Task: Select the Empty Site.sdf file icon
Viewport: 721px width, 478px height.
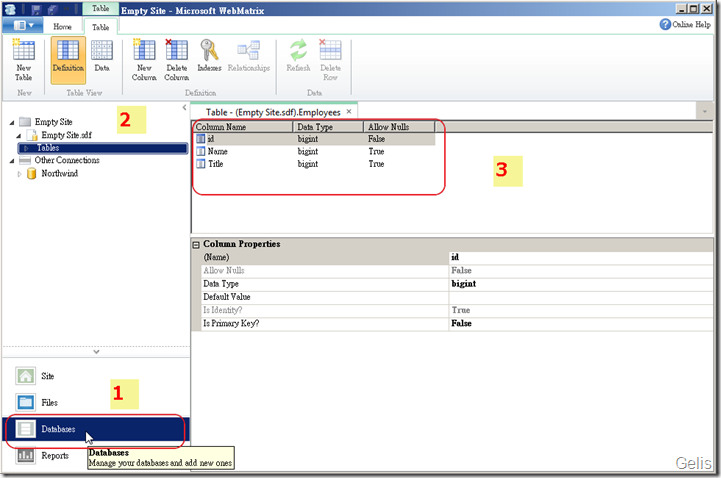Action: tap(32, 135)
